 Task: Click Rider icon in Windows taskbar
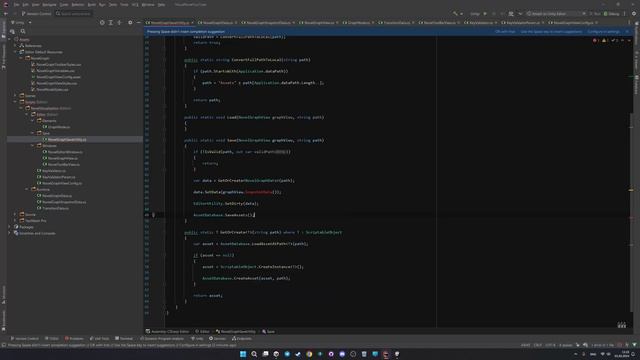[x=386, y=354]
